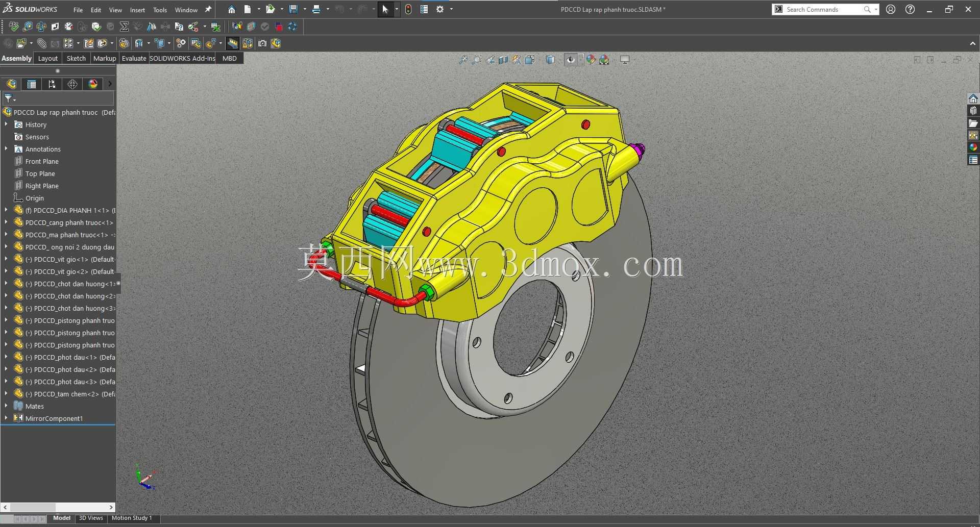The image size is (980, 527).
Task: Click the New document icon
Action: point(248,9)
